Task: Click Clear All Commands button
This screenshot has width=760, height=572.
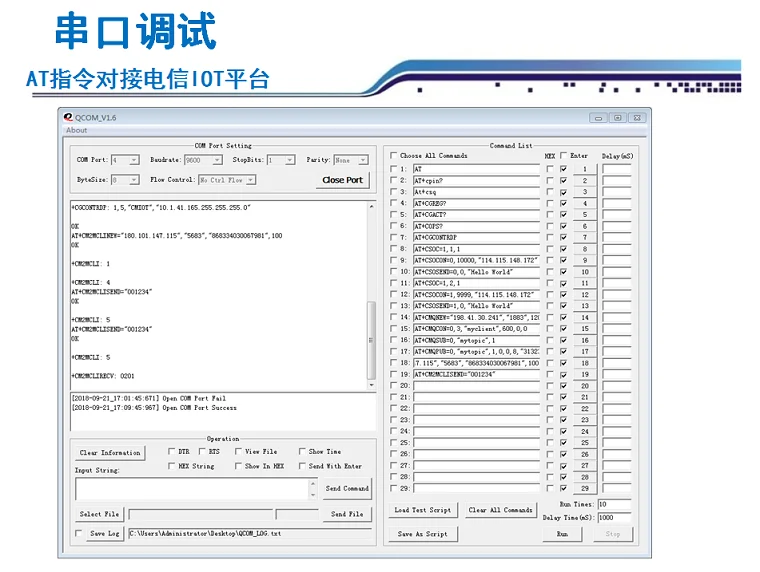Action: point(500,510)
